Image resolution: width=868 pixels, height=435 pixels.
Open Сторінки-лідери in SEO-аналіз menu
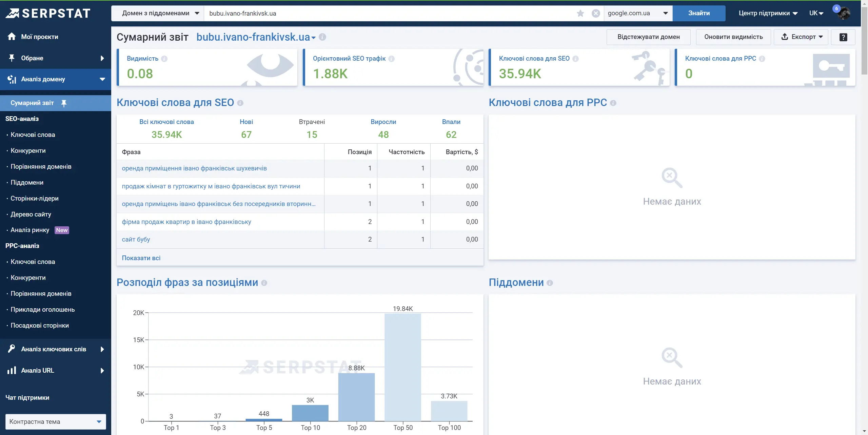pyautogui.click(x=35, y=199)
